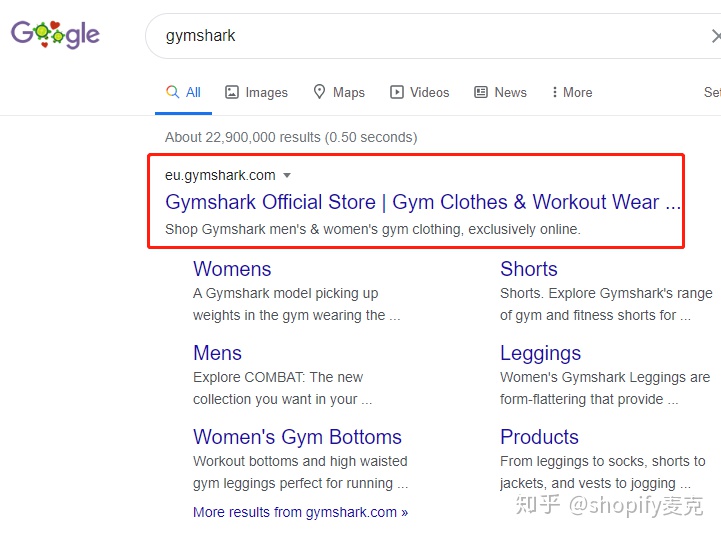Screen dimensions: 721x537
Task: Open the Products sitelink
Action: point(539,437)
